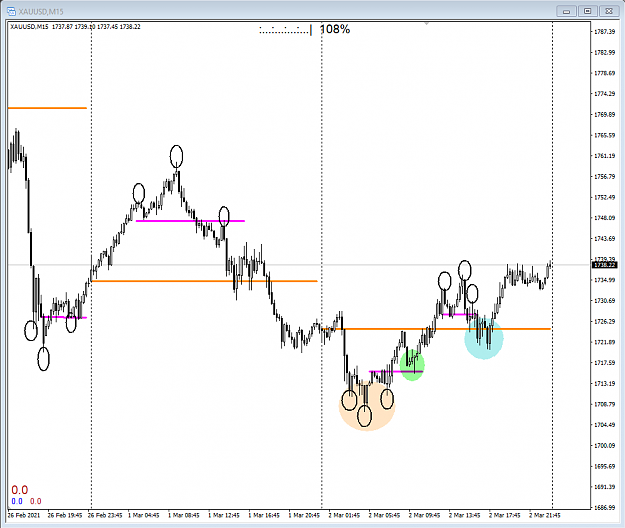Click the 1734.99 price scale label
The image size is (625, 528).
click(605, 280)
